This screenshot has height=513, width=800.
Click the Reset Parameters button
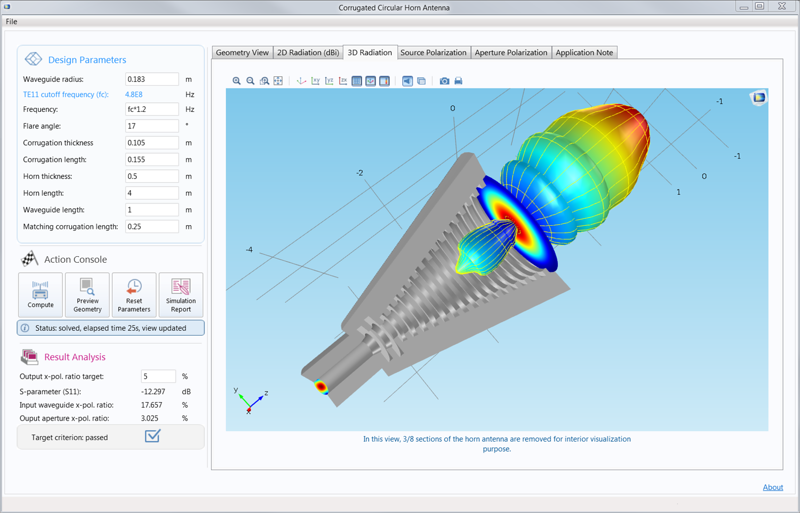coord(134,295)
